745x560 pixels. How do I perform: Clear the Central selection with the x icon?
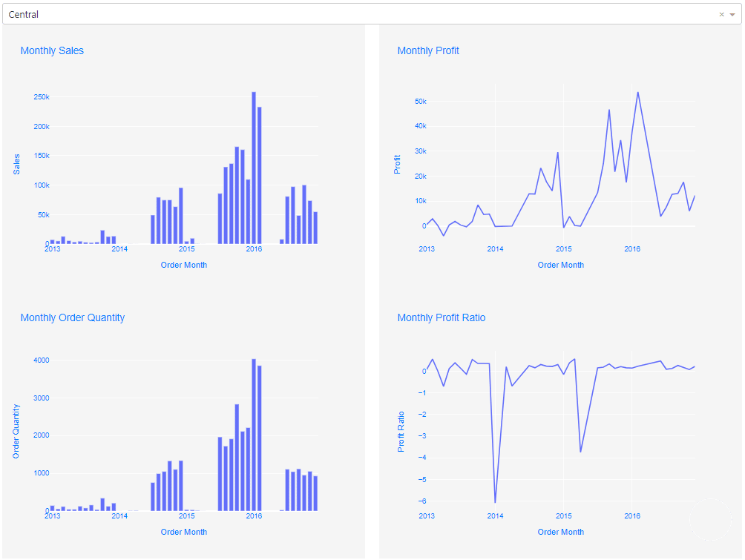tap(721, 14)
